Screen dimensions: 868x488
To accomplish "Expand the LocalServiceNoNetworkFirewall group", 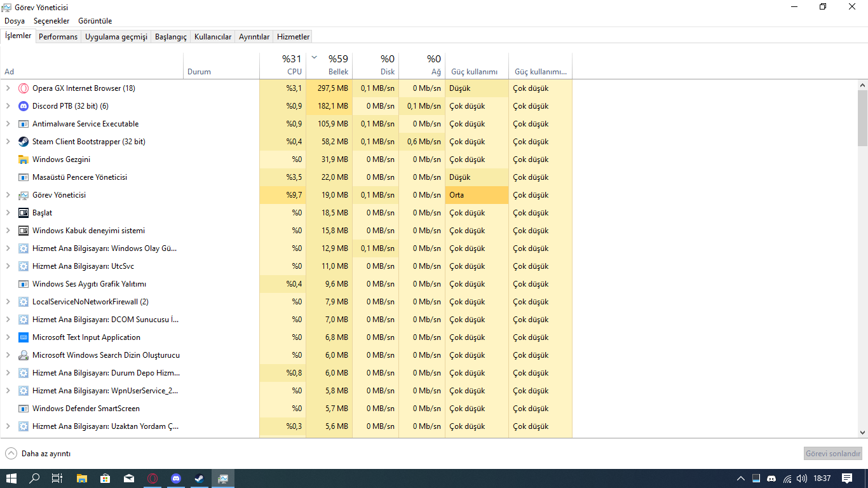I will click(8, 302).
